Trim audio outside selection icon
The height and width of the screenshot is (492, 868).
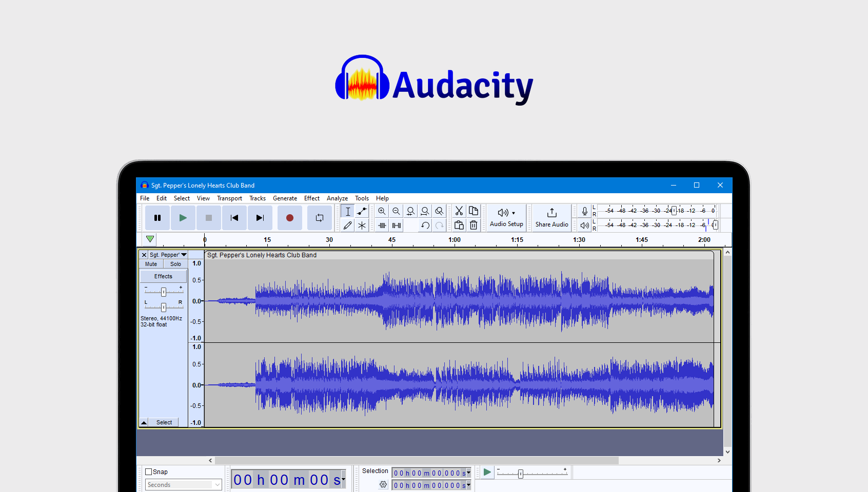tap(382, 225)
